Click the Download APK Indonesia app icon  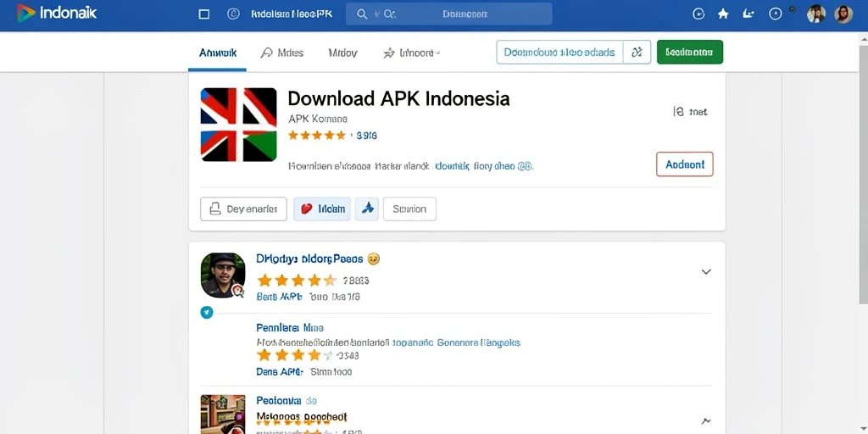click(238, 125)
